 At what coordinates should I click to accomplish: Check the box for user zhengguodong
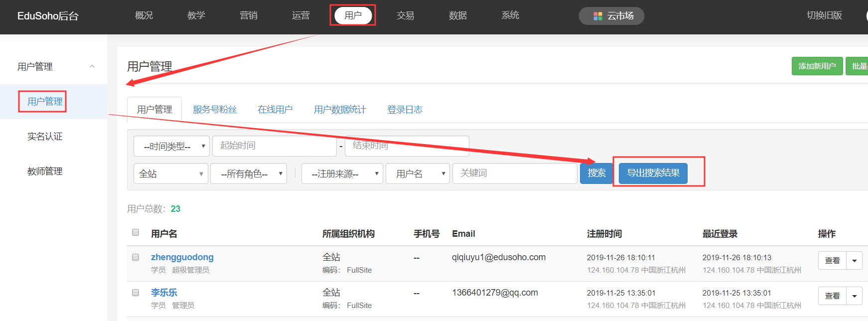pos(136,257)
